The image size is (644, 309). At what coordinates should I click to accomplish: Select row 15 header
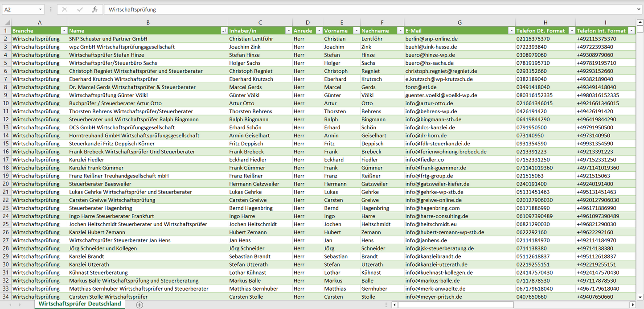[x=6, y=144]
